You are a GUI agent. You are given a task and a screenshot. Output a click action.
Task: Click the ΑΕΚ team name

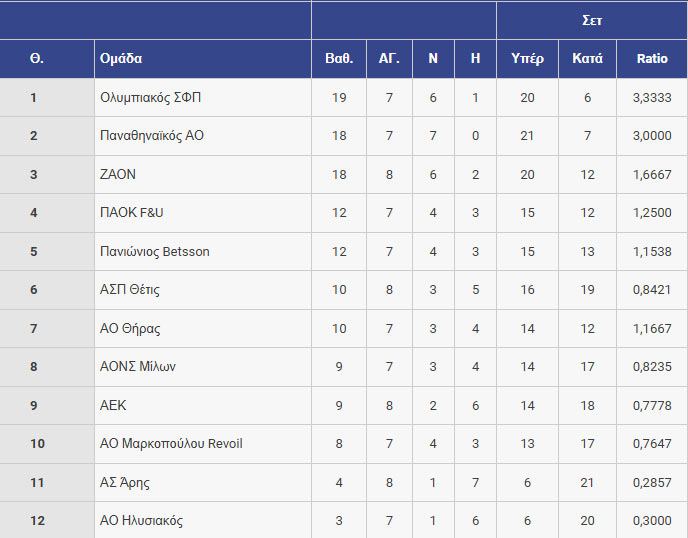[113, 406]
